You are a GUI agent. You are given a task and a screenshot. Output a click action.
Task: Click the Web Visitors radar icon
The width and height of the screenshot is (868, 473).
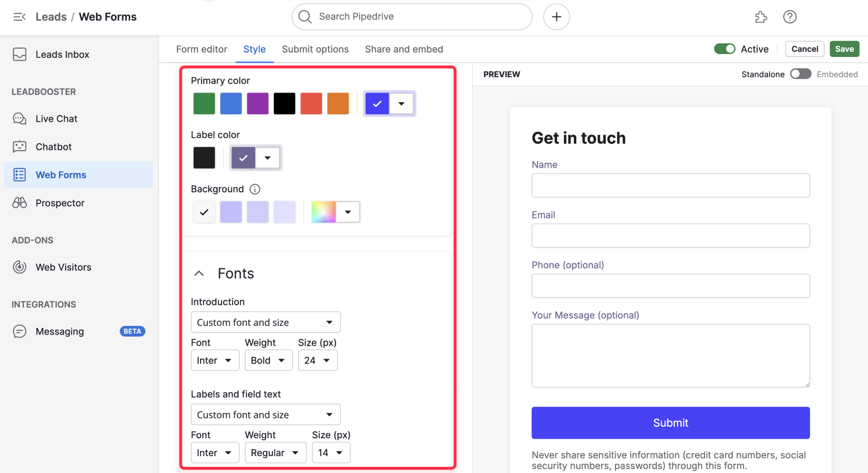(x=20, y=267)
